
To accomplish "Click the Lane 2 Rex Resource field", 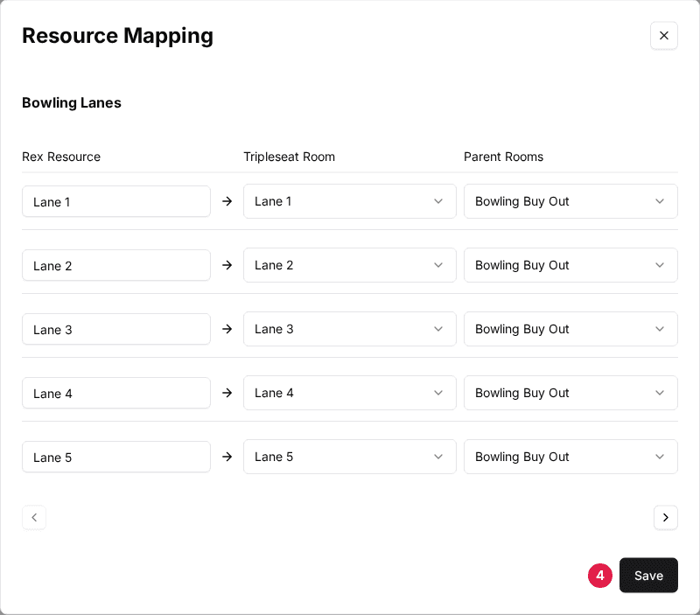I will pos(116,266).
